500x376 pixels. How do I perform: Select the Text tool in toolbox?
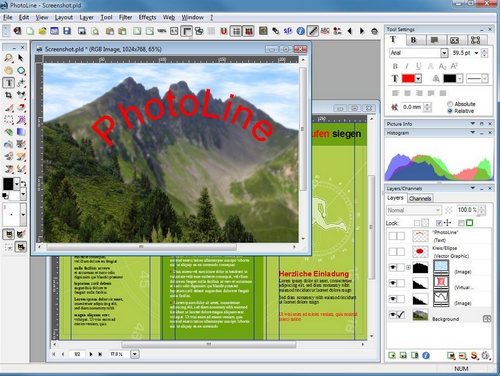(x=9, y=83)
